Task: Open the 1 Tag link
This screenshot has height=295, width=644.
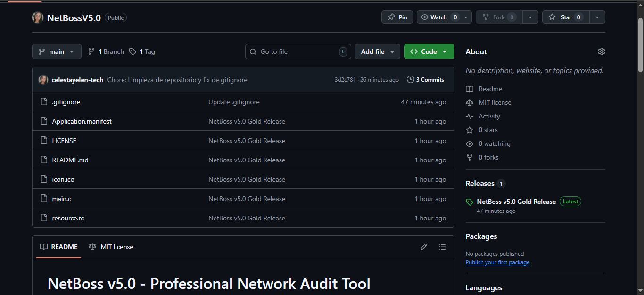Action: [142, 51]
